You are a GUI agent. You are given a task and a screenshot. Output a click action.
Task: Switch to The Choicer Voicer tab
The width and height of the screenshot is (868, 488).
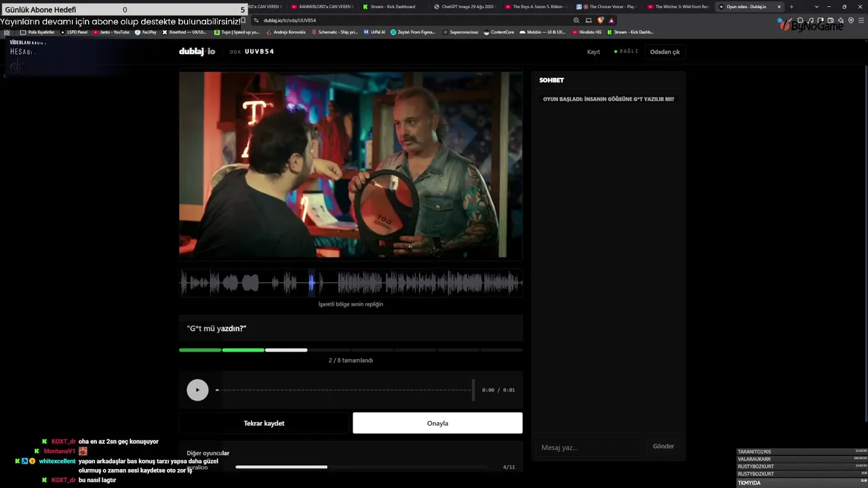pos(606,7)
